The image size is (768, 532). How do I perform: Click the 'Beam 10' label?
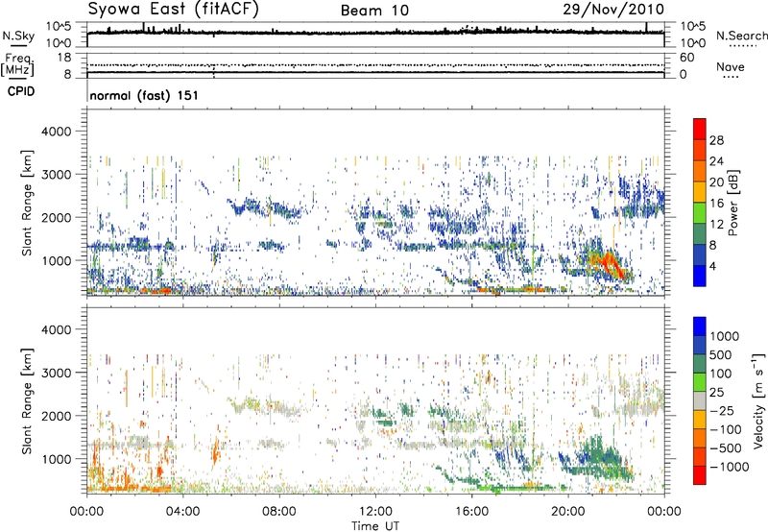click(374, 11)
